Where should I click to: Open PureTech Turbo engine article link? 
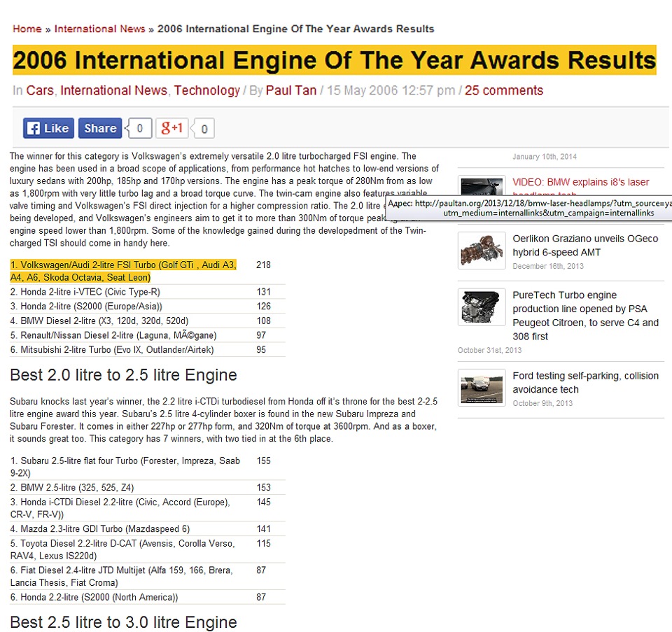(585, 316)
